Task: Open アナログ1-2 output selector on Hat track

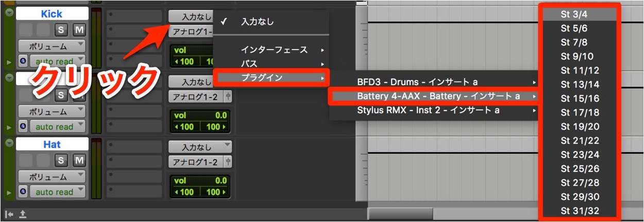Action: 196,162
